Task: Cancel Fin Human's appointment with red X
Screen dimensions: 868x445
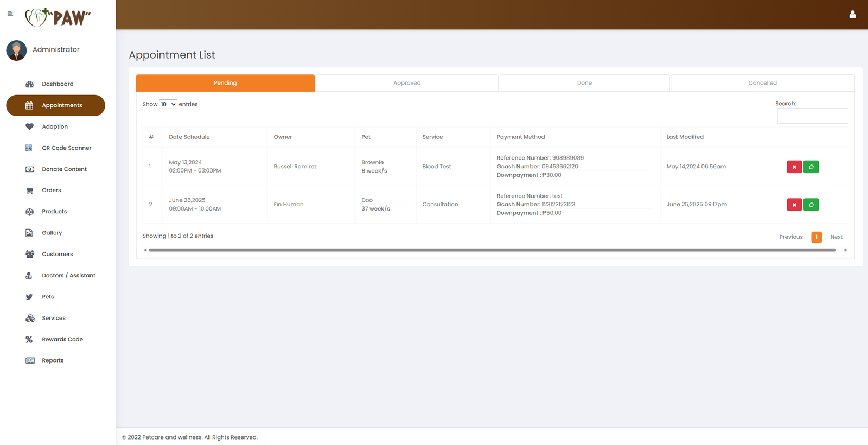Action: 794,205
